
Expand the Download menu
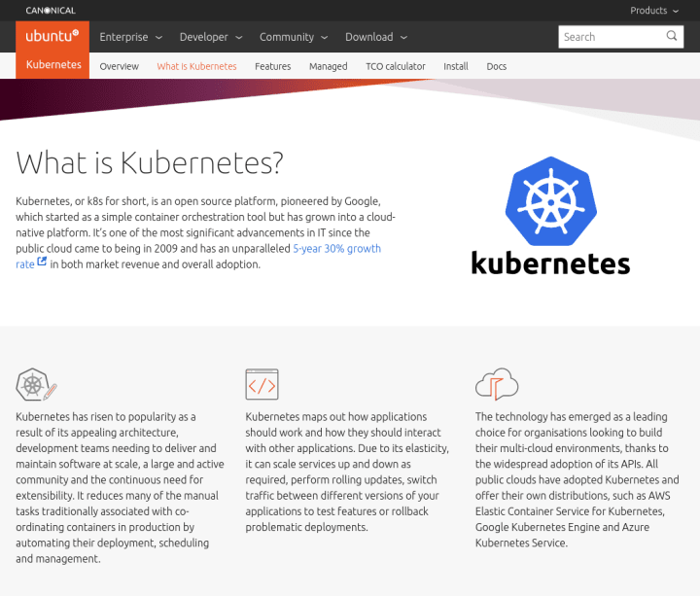[376, 37]
